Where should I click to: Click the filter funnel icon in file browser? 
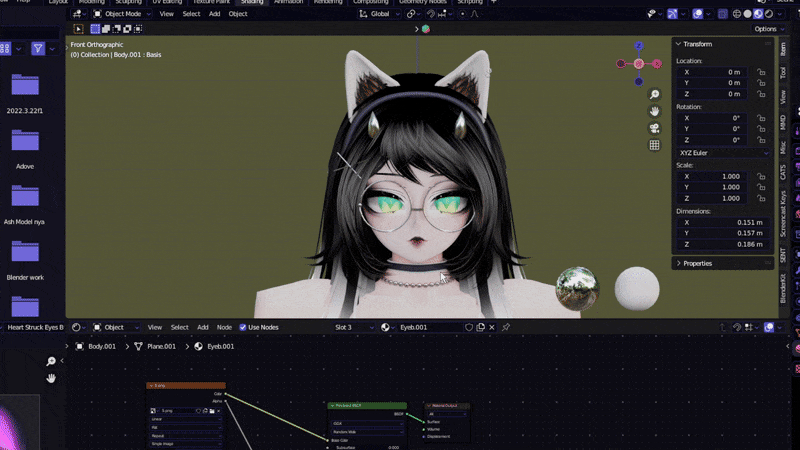tap(38, 48)
